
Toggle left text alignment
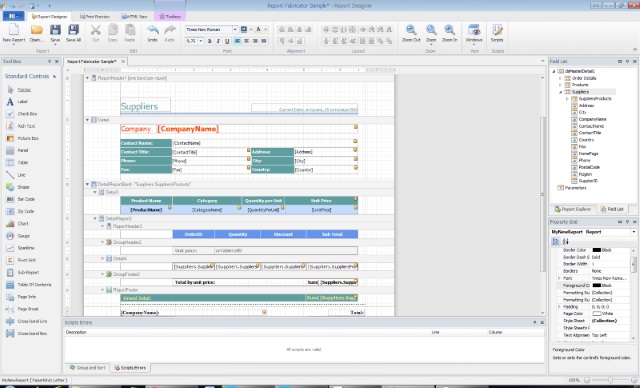[x=237, y=41]
